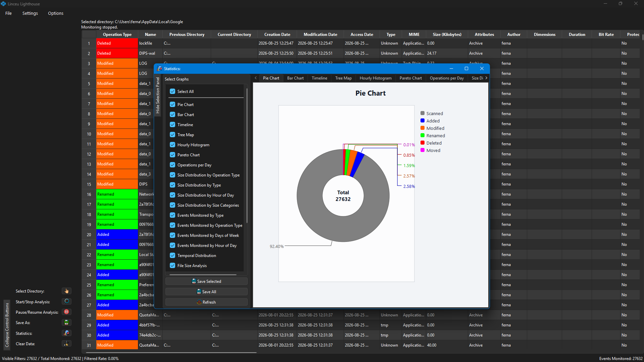Click the orange Modified legend swatch
Viewport: 644px width, 362px height.
click(x=423, y=128)
